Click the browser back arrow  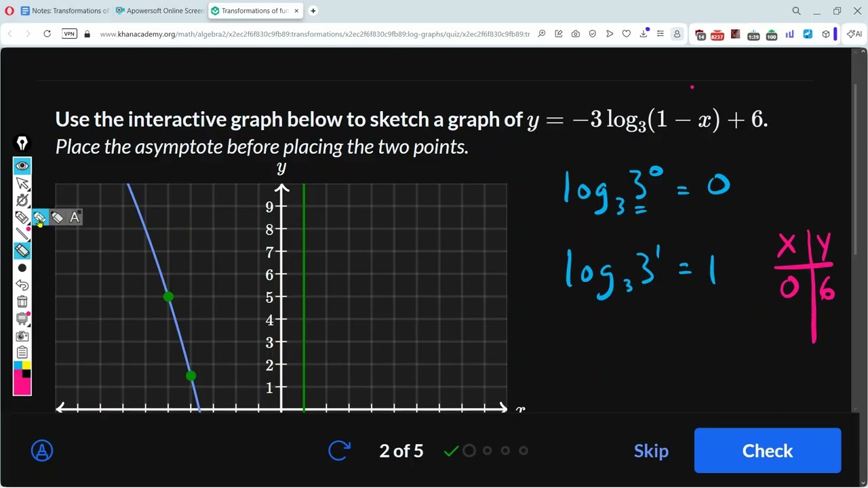click(x=10, y=34)
